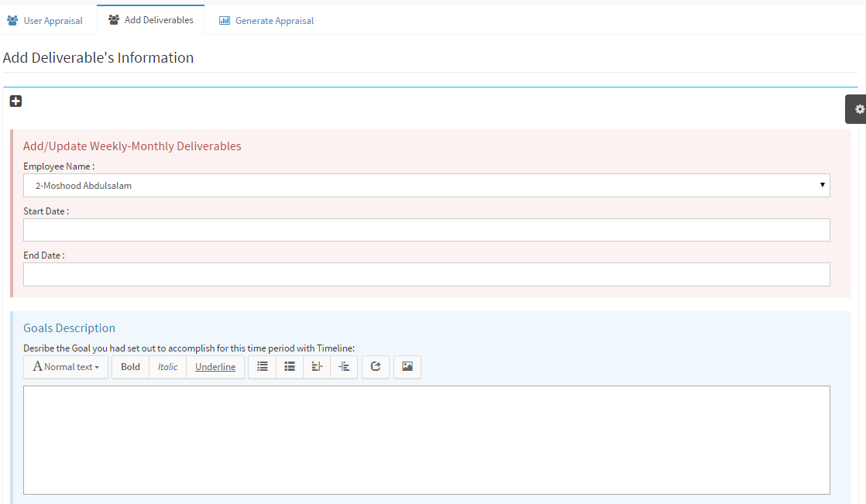
Task: Click the chart icon on the Generate Appraisal tab
Action: pyautogui.click(x=225, y=21)
